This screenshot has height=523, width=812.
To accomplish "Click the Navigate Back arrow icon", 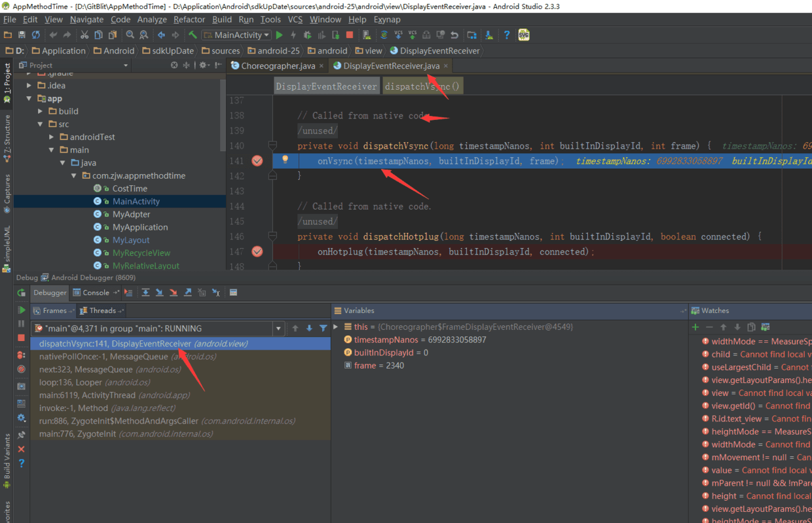I will click(x=161, y=35).
